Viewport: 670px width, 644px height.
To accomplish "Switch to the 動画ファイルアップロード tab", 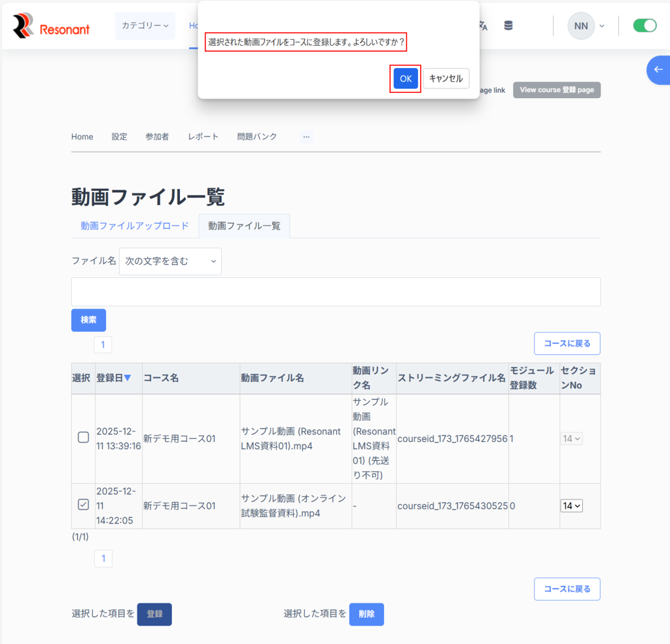I will pos(135,226).
